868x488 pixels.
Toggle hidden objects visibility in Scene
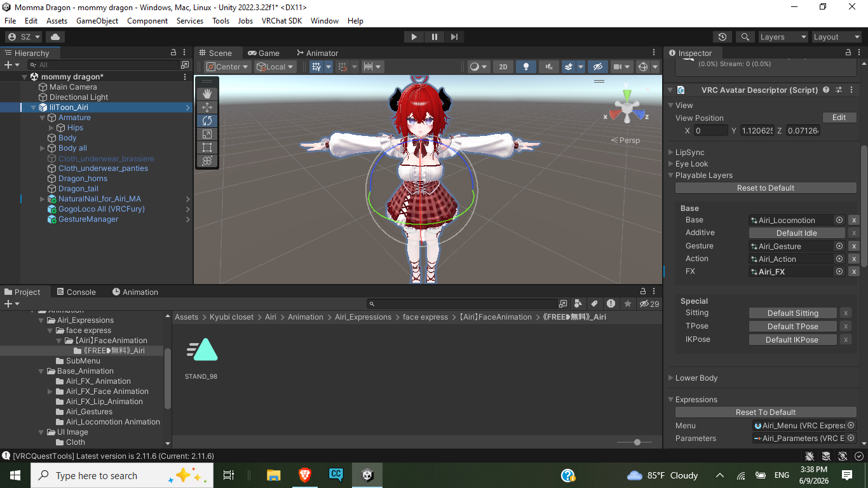[x=597, y=67]
